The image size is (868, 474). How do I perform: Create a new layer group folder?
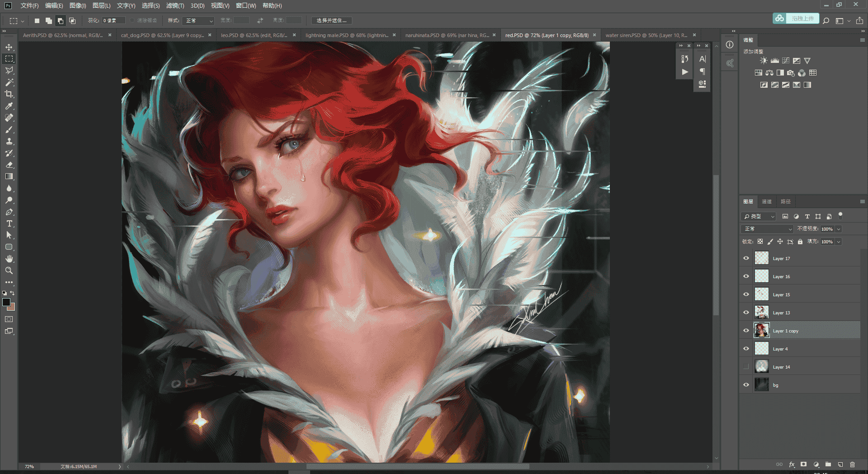click(x=828, y=465)
